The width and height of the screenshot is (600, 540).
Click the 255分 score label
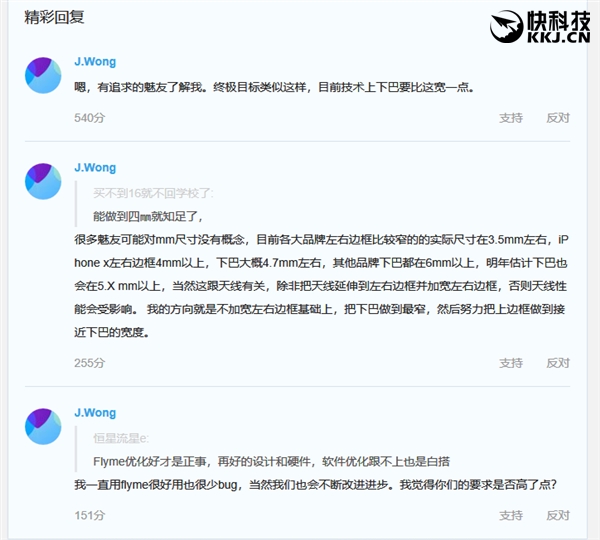coord(90,363)
